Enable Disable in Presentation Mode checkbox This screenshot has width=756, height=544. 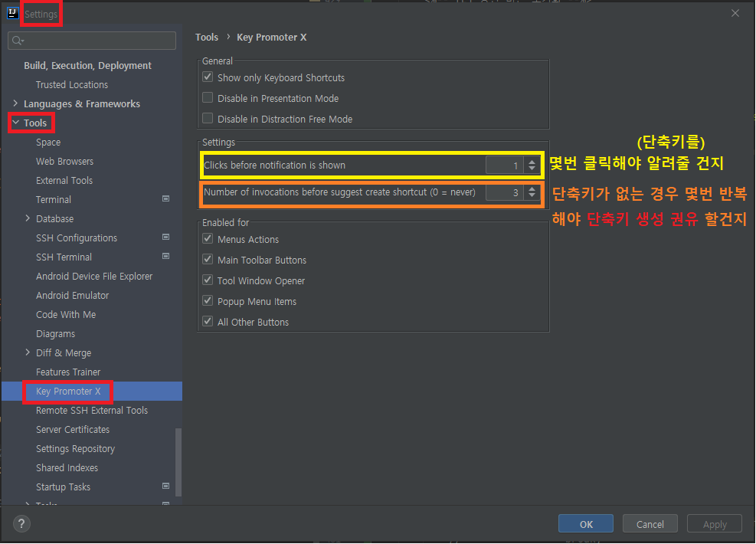click(208, 97)
